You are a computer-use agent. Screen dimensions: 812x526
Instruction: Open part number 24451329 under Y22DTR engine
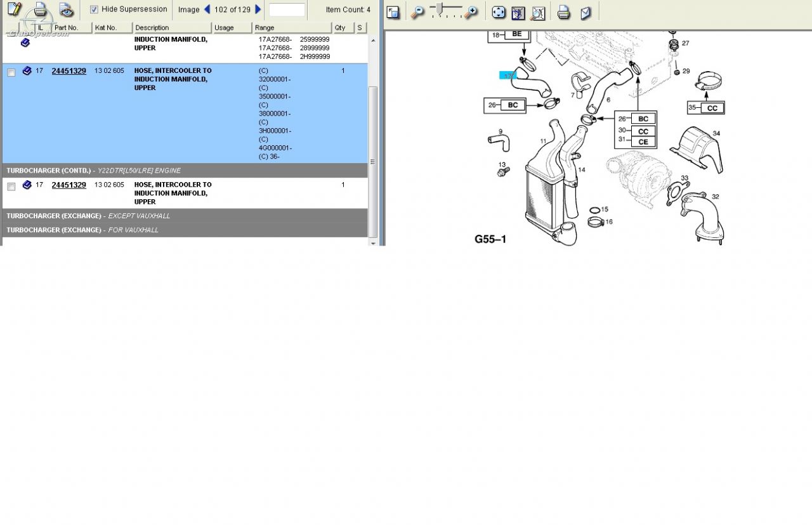pyautogui.click(x=69, y=185)
